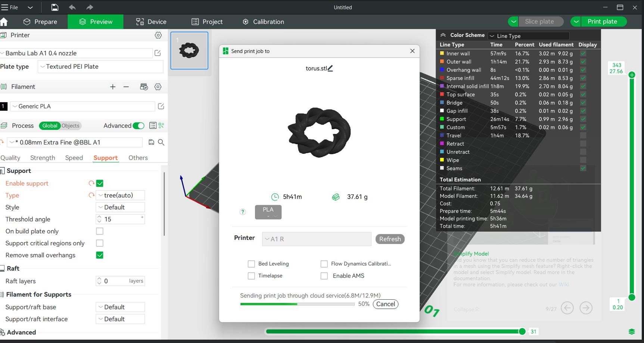This screenshot has height=343, width=644.
Task: Open the Quality settings tab
Action: point(10,158)
